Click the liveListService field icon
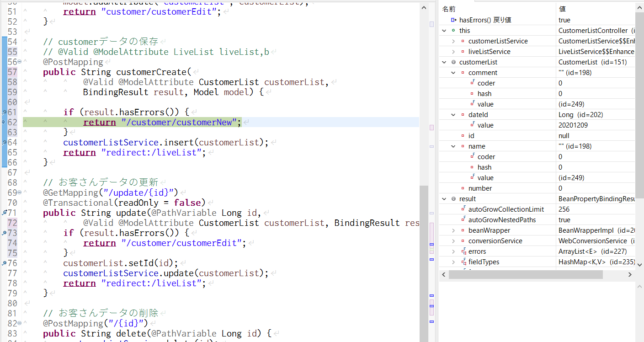The image size is (644, 342). point(463,52)
